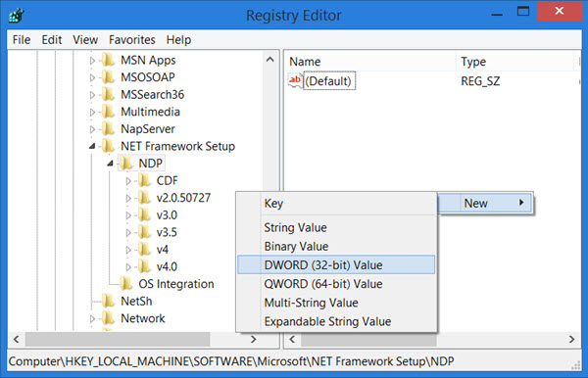This screenshot has height=378, width=588.
Task: Create a String Value
Action: click(336, 227)
